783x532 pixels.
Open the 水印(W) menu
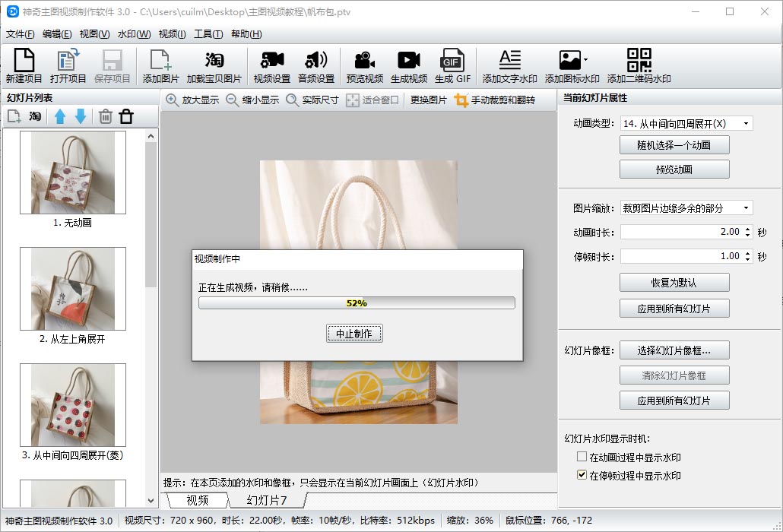pos(134,34)
